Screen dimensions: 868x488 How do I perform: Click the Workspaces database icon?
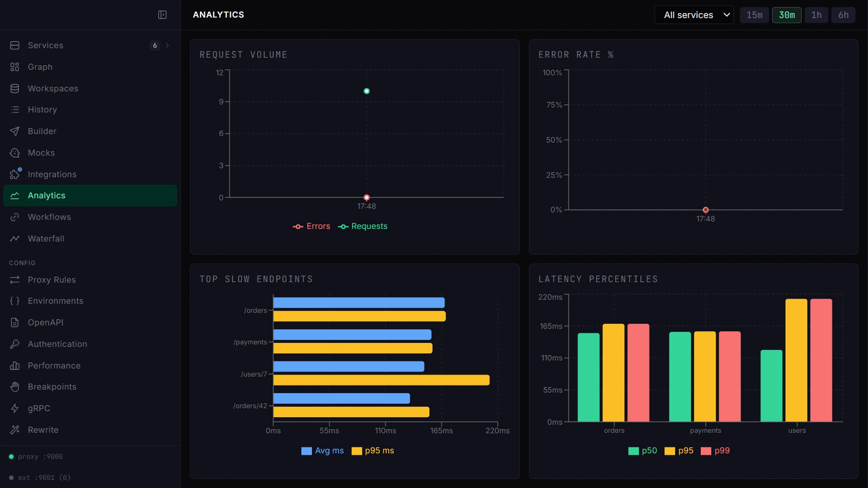pos(15,88)
